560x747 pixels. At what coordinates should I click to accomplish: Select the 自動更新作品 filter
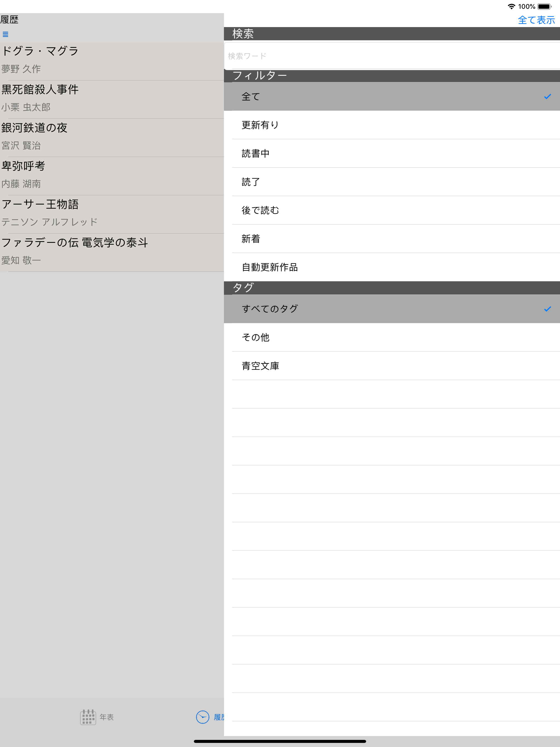click(392, 267)
